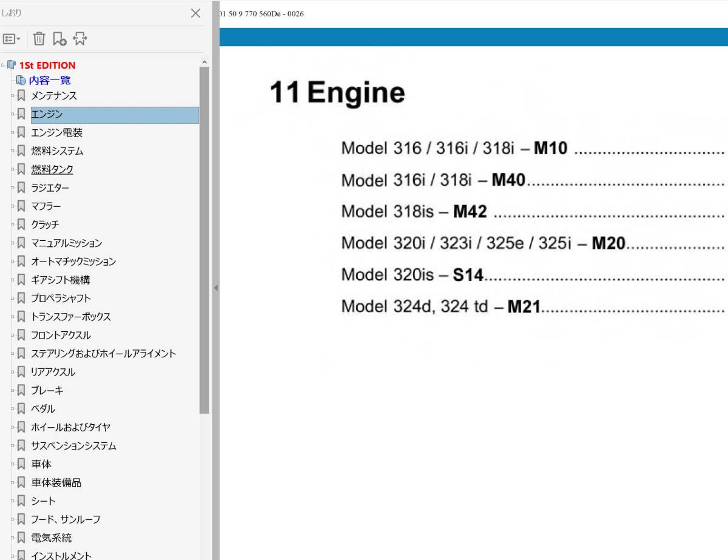The image size is (728, 560).
Task: Open the 1St EDITION bookmark
Action: [47, 66]
